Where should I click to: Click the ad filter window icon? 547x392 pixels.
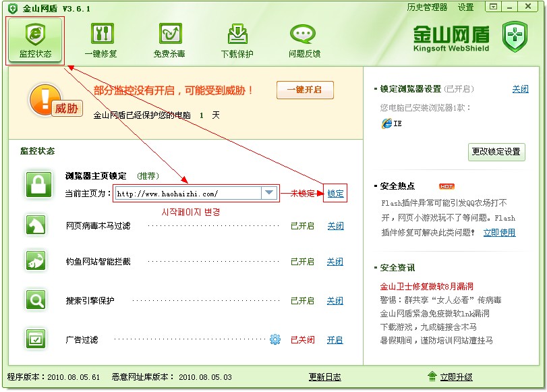36,339
